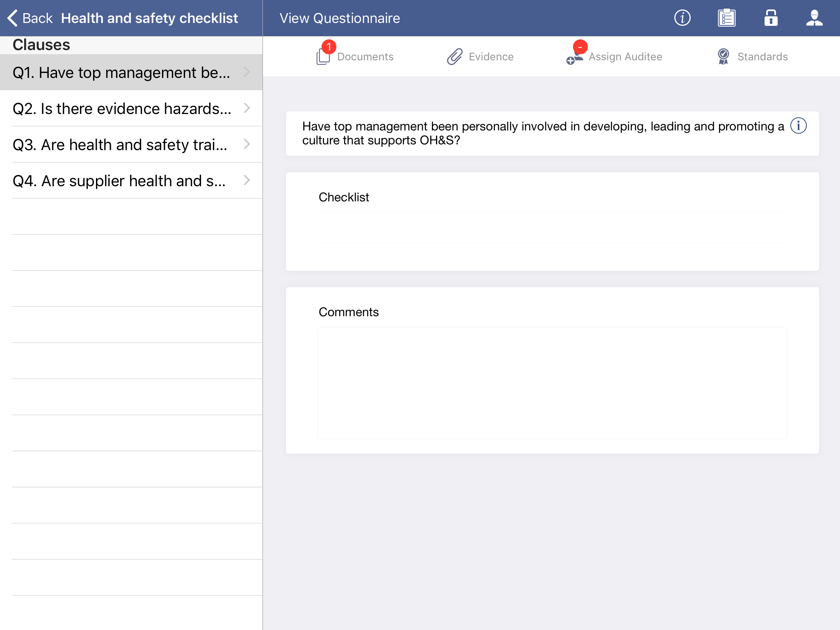Tap the Evidence paperclip icon

tap(455, 57)
